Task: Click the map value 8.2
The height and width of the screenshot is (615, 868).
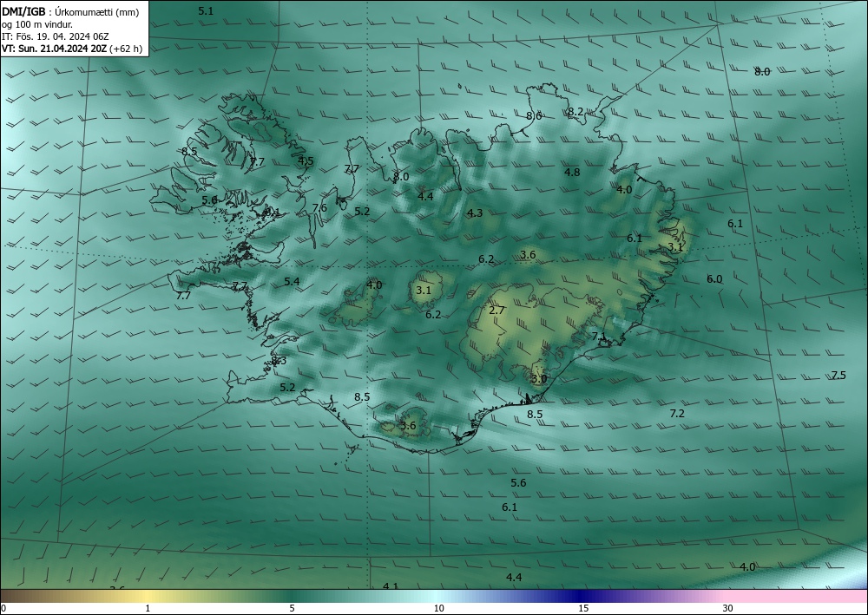Action: pos(575,112)
